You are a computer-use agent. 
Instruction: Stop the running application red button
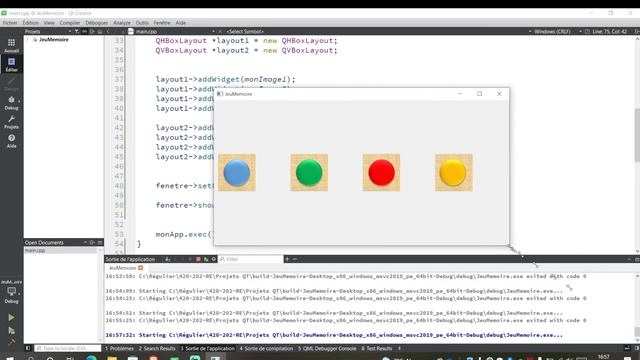point(198,259)
